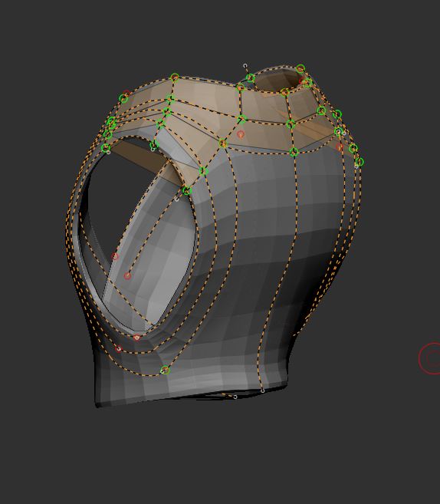
Task: Select the small white curve endpoint above the neck opening
Action: [x=245, y=65]
